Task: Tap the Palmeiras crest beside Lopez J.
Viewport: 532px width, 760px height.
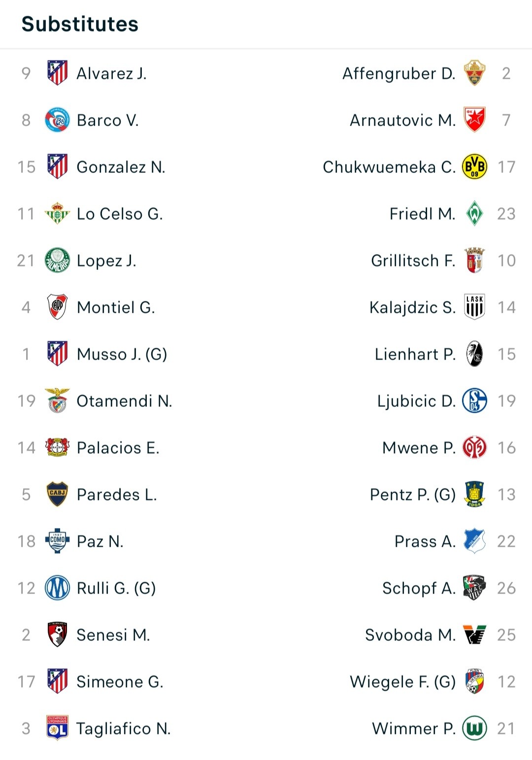Action: 57,260
